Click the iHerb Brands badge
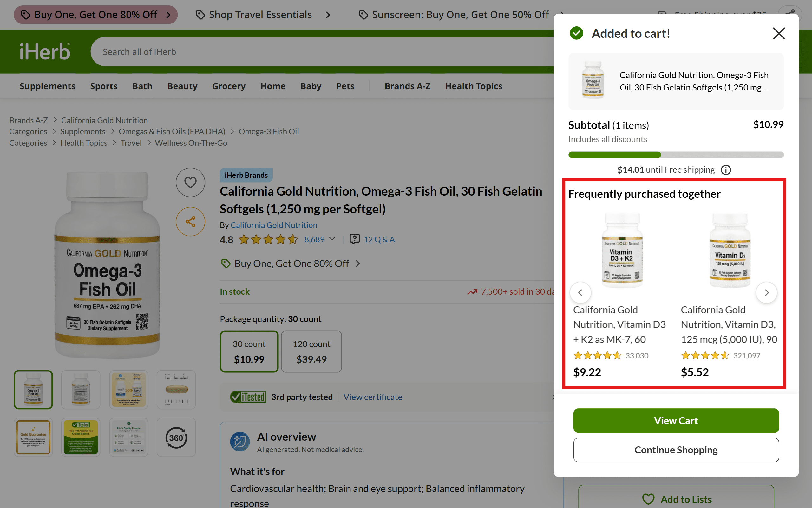Image resolution: width=812 pixels, height=508 pixels. [x=246, y=175]
